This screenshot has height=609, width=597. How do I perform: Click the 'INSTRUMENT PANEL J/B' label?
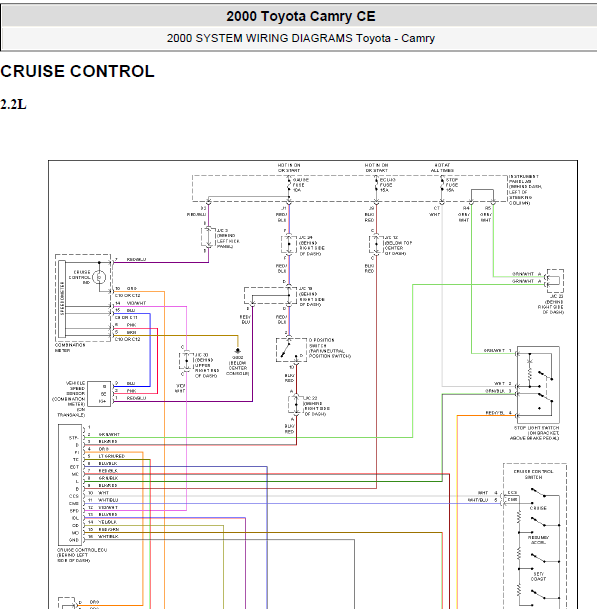click(525, 190)
